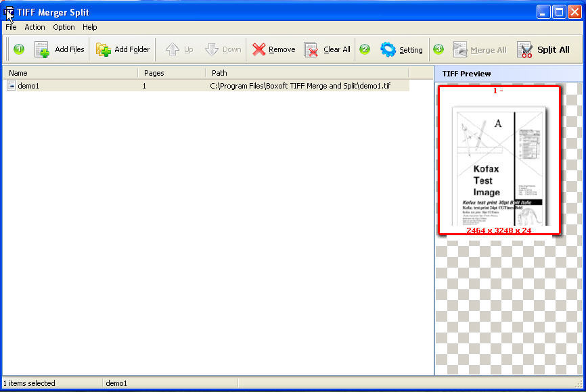
Task: Click the red X Remove icon
Action: 258,49
